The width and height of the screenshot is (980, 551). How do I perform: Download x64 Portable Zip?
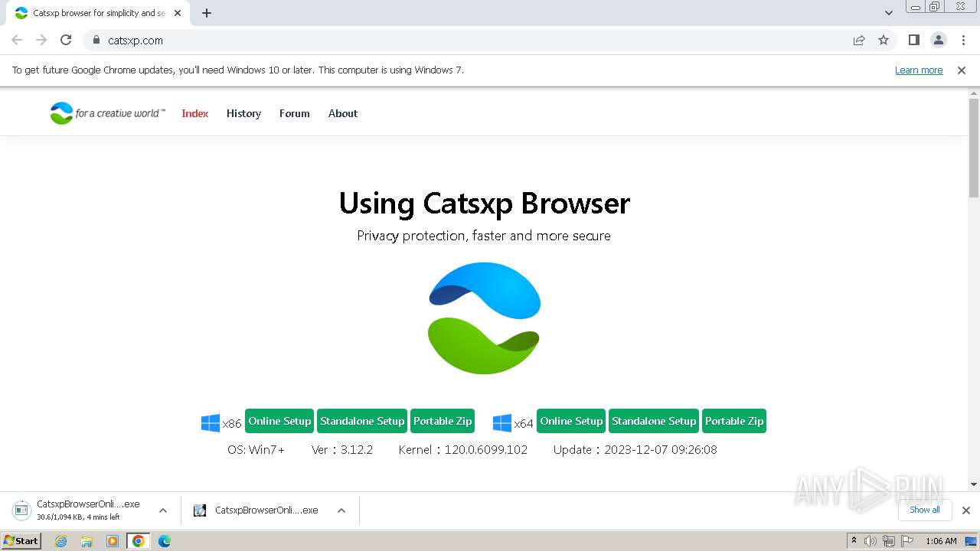click(x=734, y=421)
